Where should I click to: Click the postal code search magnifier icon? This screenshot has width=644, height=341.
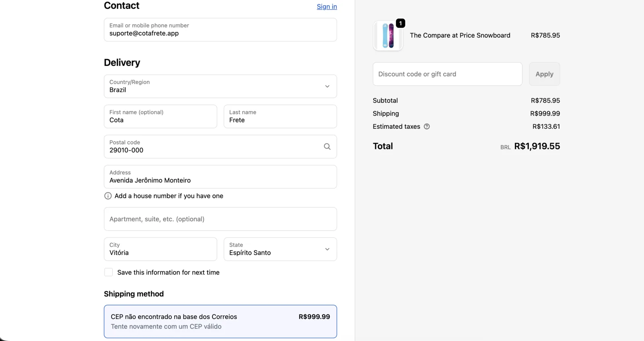coord(327,147)
